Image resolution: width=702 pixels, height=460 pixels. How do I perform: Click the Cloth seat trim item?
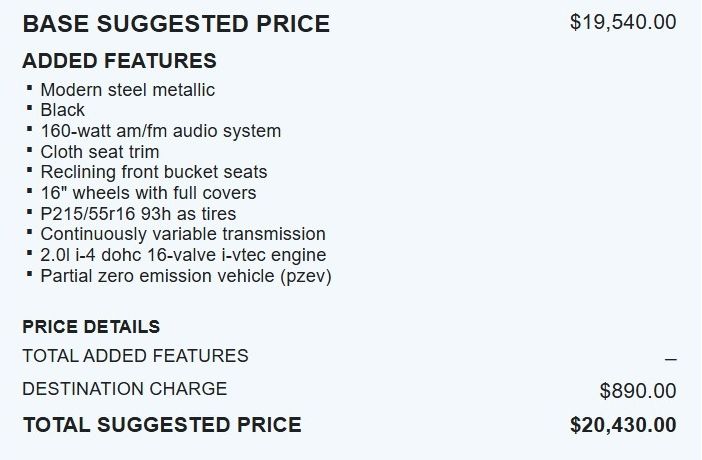pos(99,152)
